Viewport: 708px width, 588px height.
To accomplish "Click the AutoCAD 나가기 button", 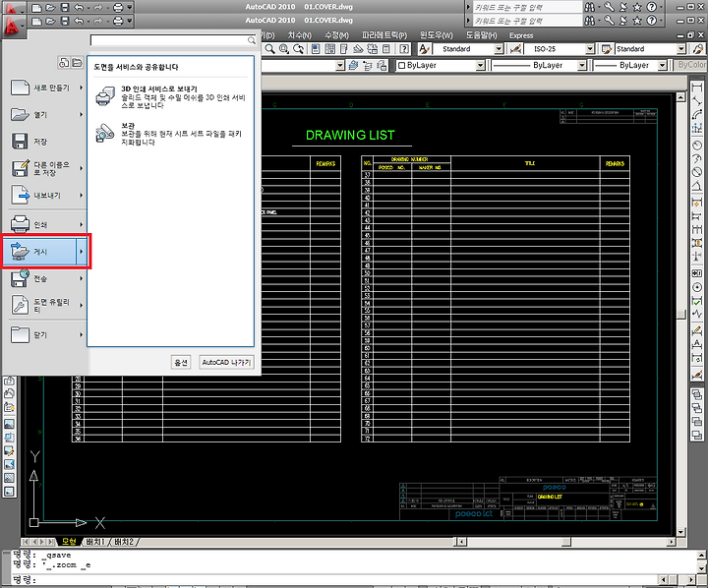I will tap(226, 362).
